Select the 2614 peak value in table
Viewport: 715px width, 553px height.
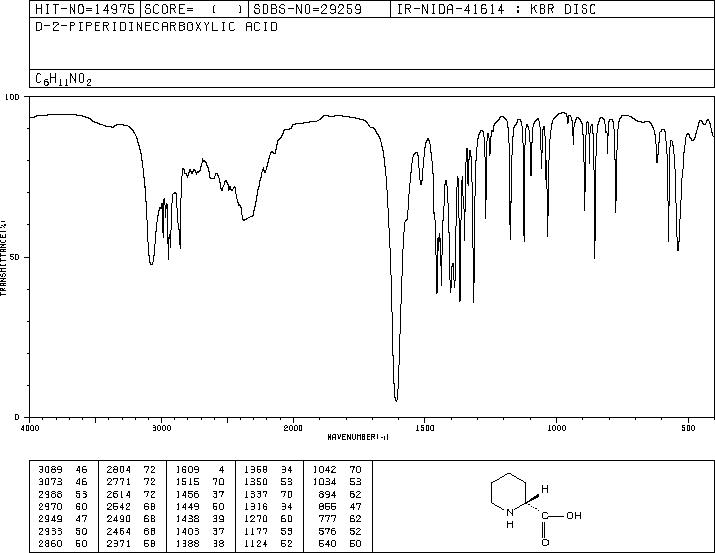click(x=119, y=494)
